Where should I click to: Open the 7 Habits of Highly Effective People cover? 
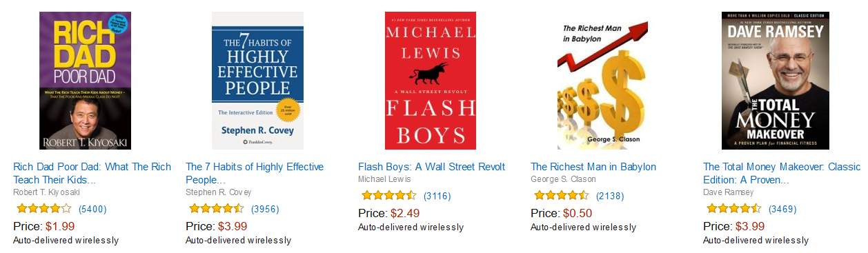tap(257, 81)
